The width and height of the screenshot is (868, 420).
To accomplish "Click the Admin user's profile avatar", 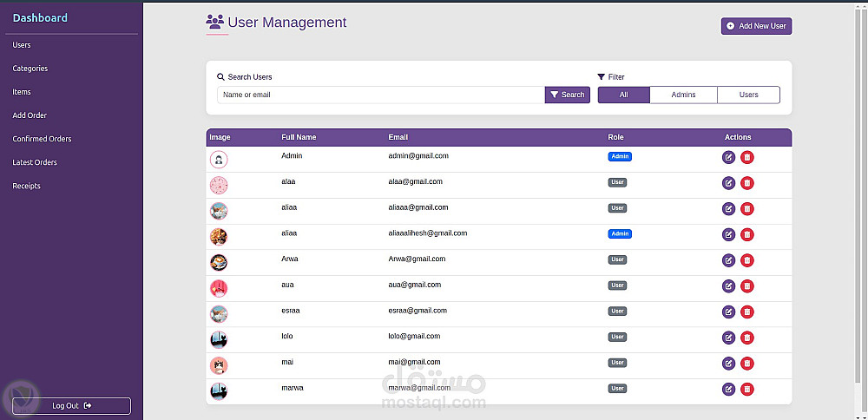I will [219, 160].
